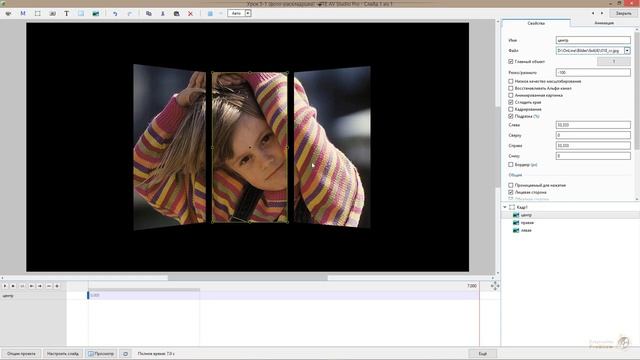640x360 pixels.
Task: Open Настроить слайд
Action: pyautogui.click(x=62, y=354)
